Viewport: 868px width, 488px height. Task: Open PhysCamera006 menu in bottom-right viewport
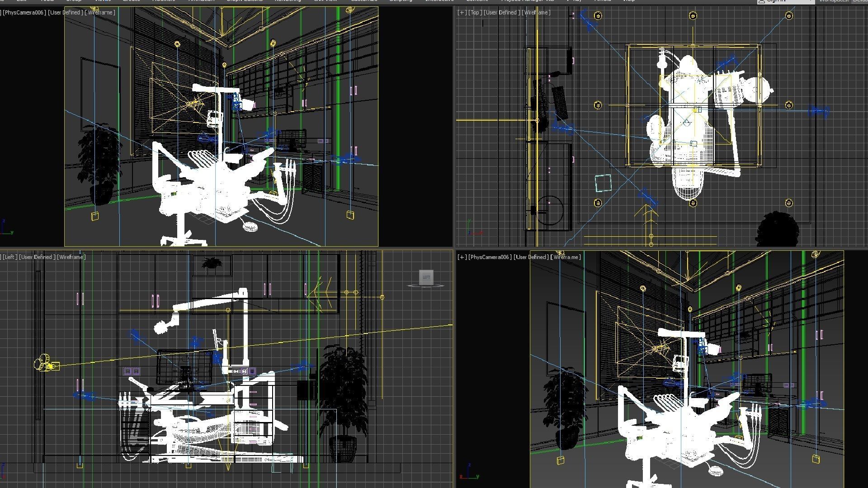[490, 257]
